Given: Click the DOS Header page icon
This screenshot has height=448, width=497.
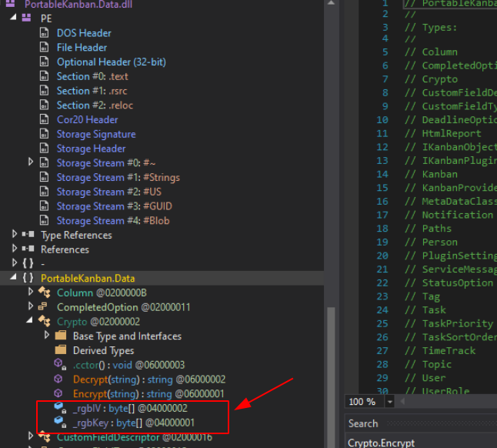Looking at the screenshot, I should tap(45, 33).
